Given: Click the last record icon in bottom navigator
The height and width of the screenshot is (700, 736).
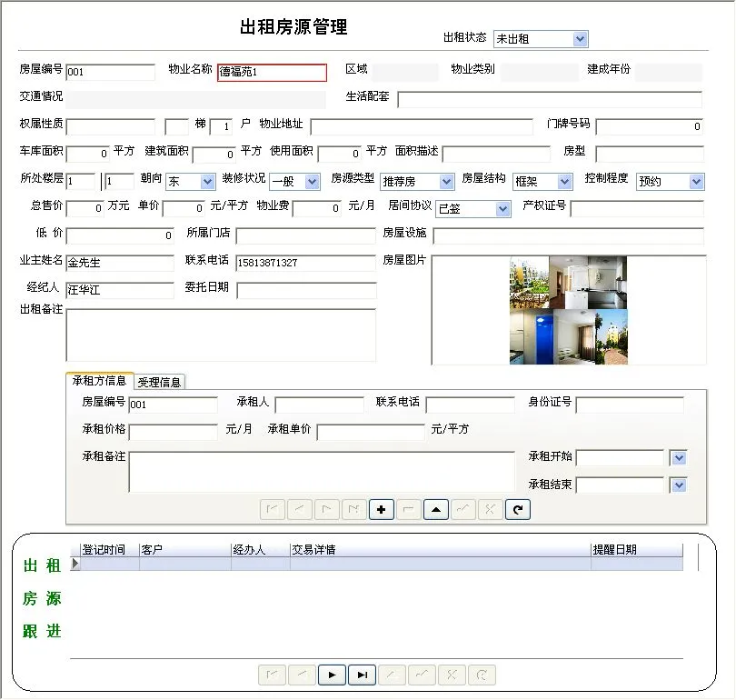Looking at the screenshot, I should (363, 675).
